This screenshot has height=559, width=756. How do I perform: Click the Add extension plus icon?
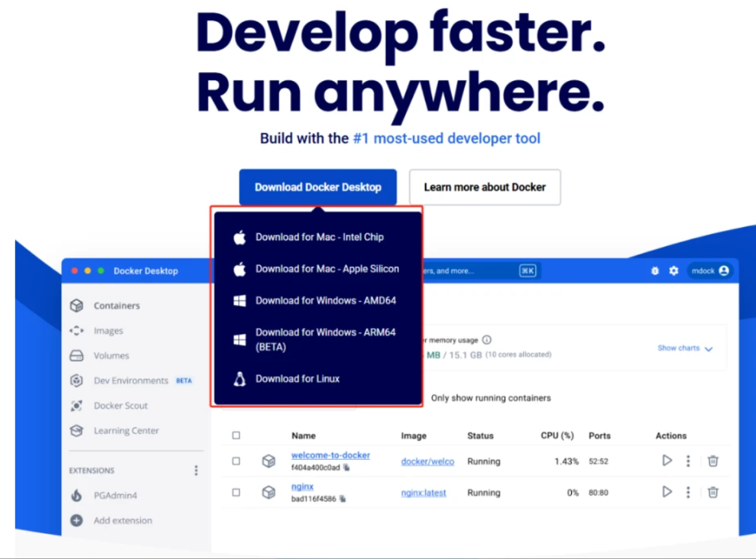pos(77,521)
